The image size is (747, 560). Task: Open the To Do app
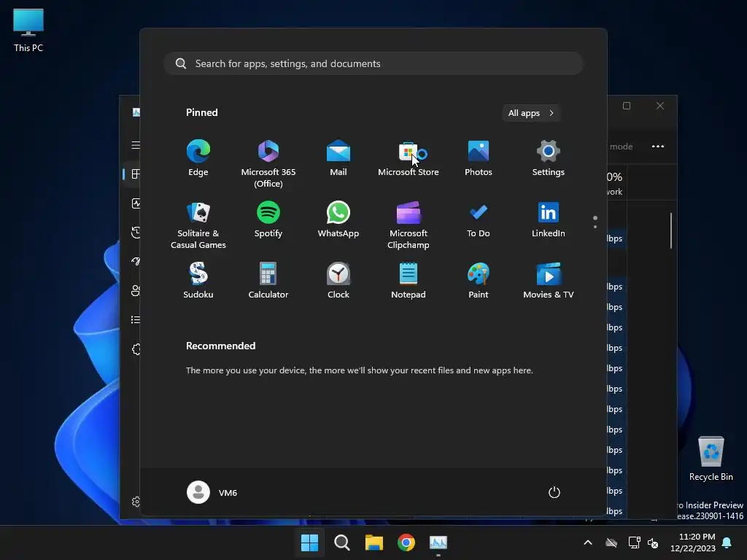479,219
